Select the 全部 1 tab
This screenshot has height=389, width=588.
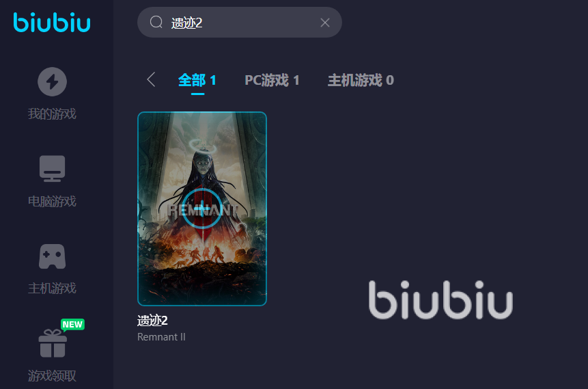197,80
